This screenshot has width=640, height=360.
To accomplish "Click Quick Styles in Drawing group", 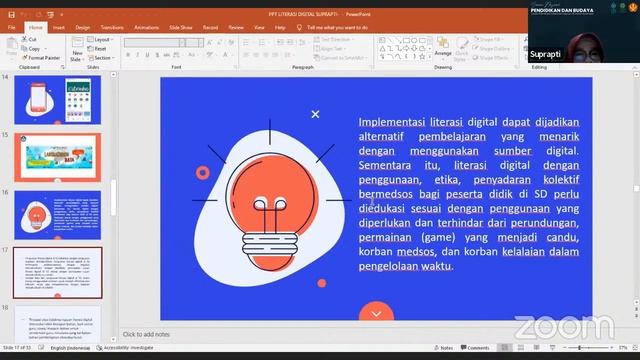I will pos(462,49).
